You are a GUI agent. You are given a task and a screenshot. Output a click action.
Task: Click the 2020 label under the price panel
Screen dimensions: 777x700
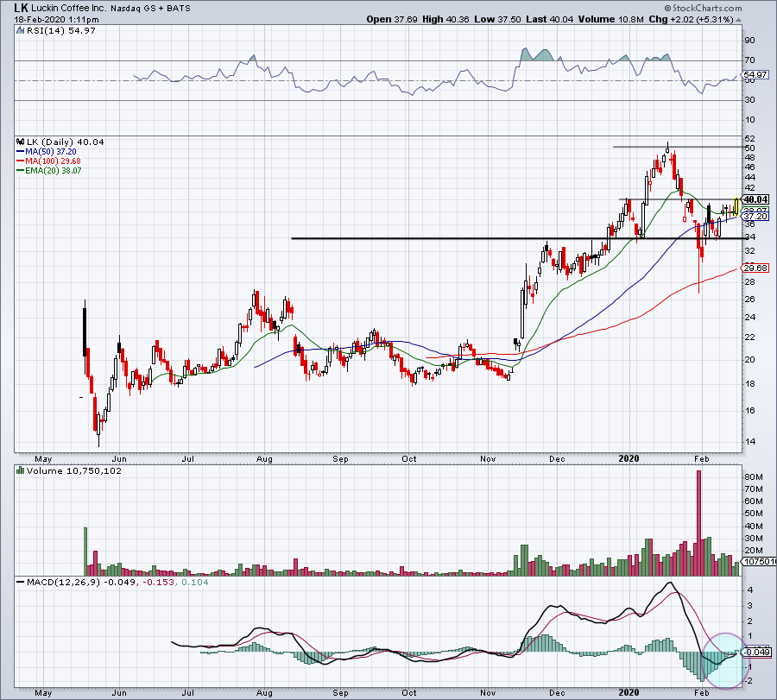click(x=629, y=458)
